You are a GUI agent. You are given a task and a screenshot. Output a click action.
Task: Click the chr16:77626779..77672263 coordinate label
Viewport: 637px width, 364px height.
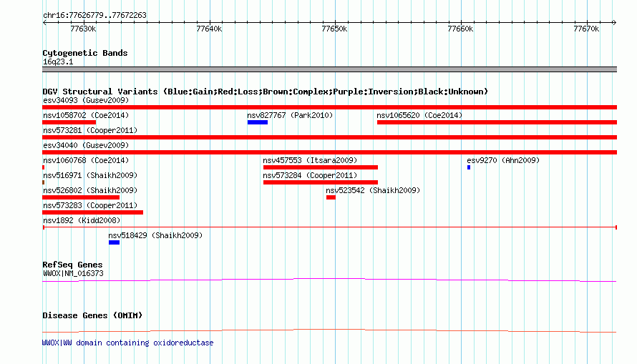pyautogui.click(x=94, y=16)
